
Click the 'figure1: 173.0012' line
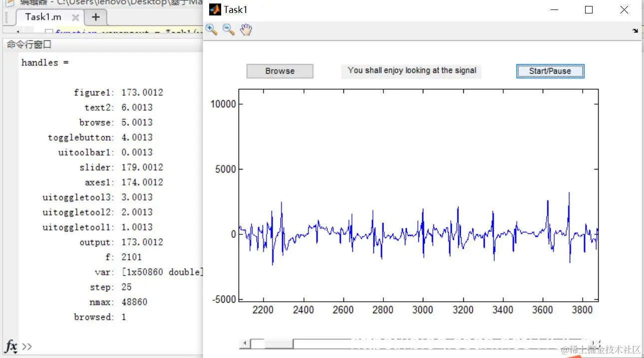(118, 93)
